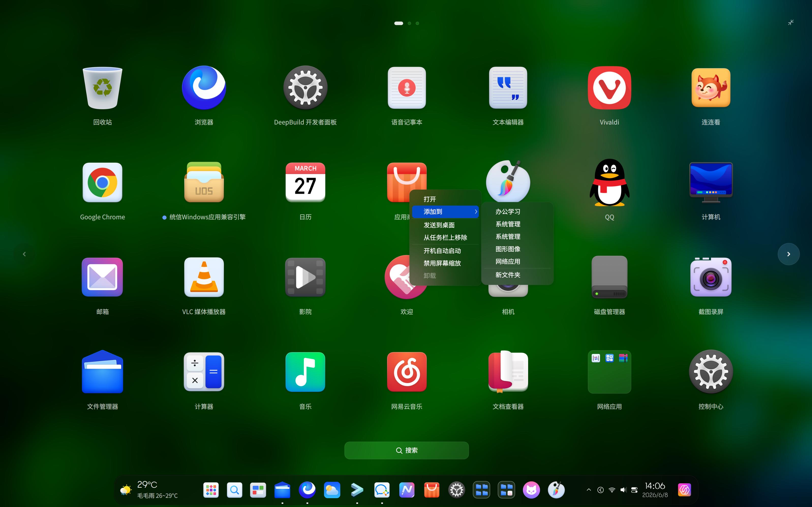Open the Vivaldi browser icon

609,88
